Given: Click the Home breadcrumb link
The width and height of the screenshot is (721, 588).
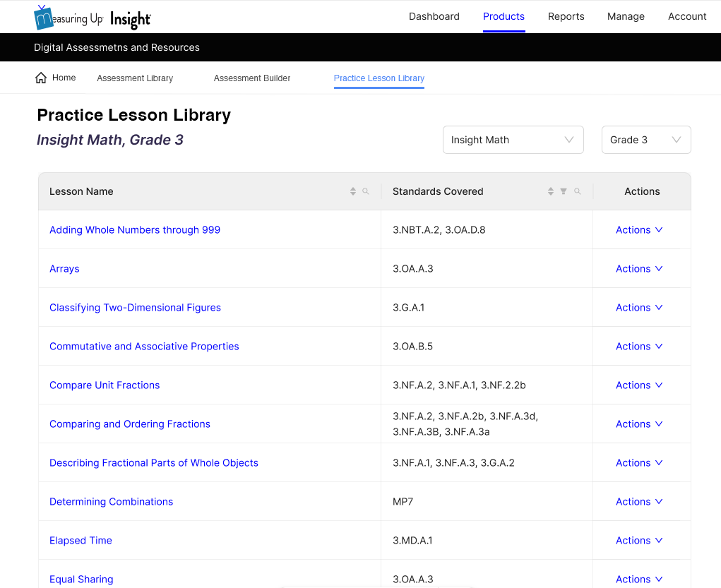Looking at the screenshot, I should pyautogui.click(x=64, y=78).
